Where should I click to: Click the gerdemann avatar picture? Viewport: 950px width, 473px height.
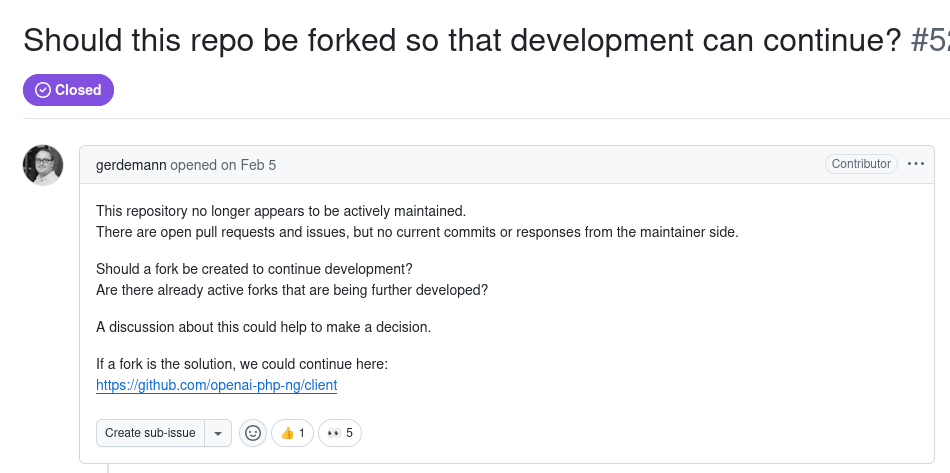43,165
